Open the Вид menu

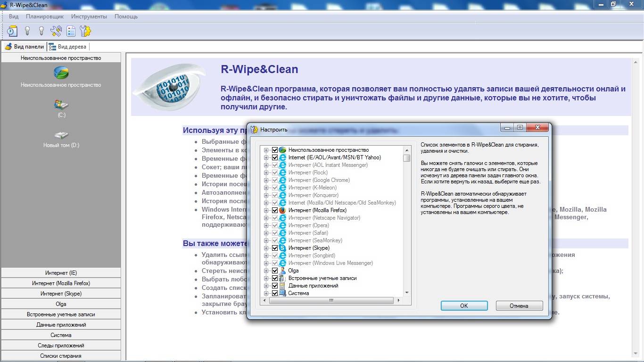pyautogui.click(x=14, y=16)
